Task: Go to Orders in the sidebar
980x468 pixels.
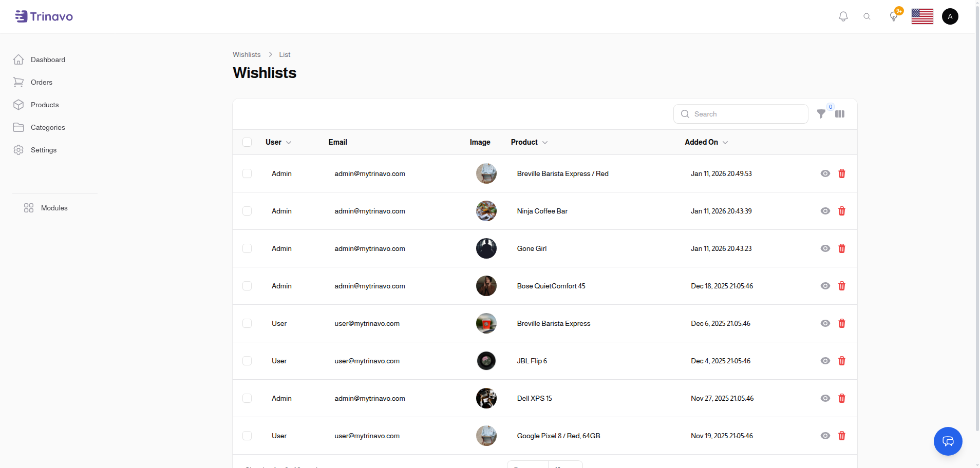Action: tap(41, 82)
